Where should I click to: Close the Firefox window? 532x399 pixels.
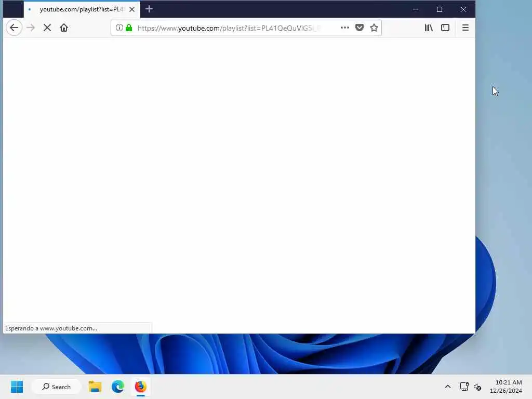pyautogui.click(x=463, y=9)
